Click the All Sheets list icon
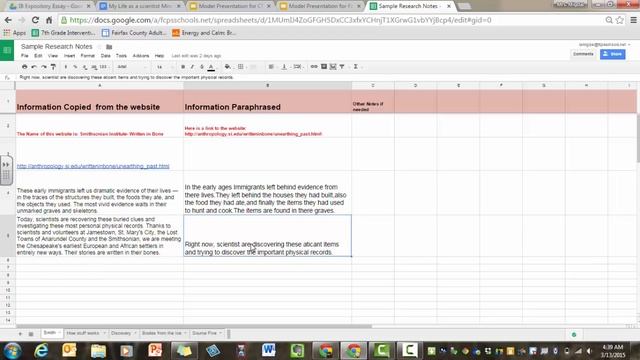This screenshot has width=640, height=360. pos(31,334)
